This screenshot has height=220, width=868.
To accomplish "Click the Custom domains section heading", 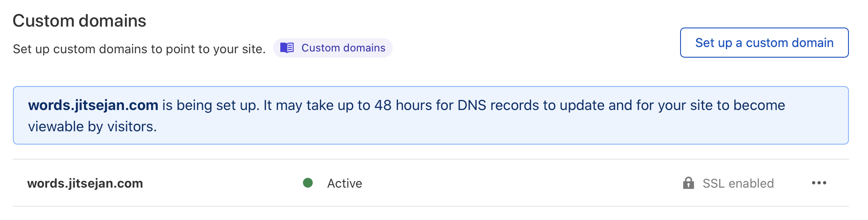I will [79, 21].
